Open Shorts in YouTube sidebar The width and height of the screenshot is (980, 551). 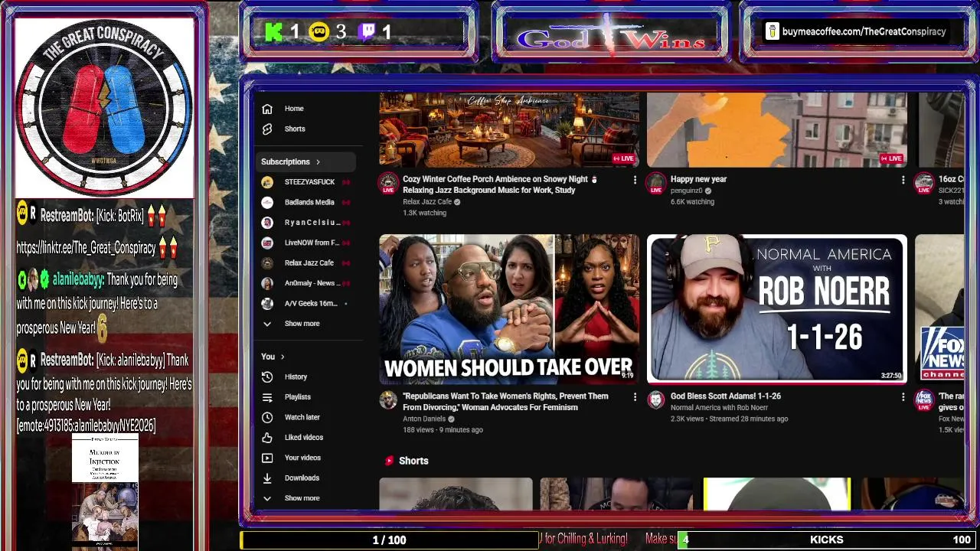(x=295, y=129)
